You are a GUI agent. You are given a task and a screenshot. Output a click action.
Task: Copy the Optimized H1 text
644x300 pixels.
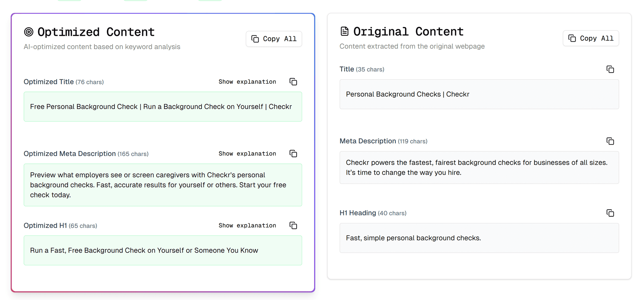point(293,225)
